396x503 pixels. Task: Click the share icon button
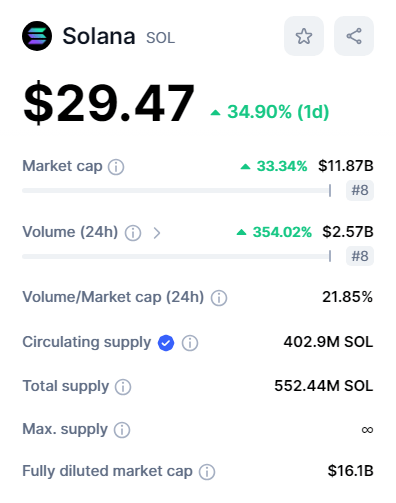[354, 36]
